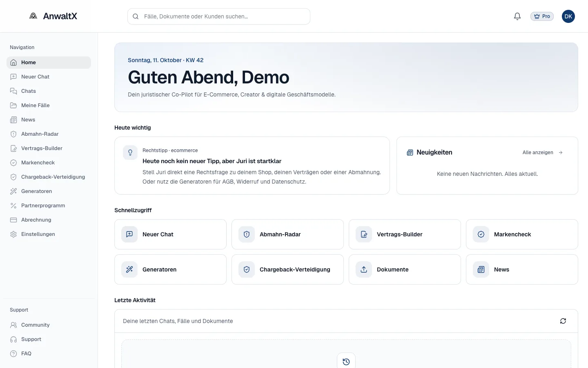Click the Pro crown badge

[542, 16]
